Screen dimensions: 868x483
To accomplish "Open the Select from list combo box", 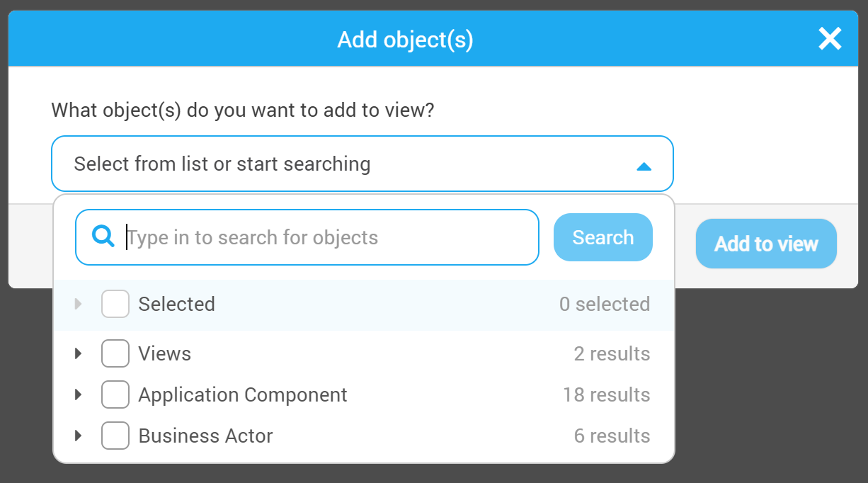I will click(362, 164).
